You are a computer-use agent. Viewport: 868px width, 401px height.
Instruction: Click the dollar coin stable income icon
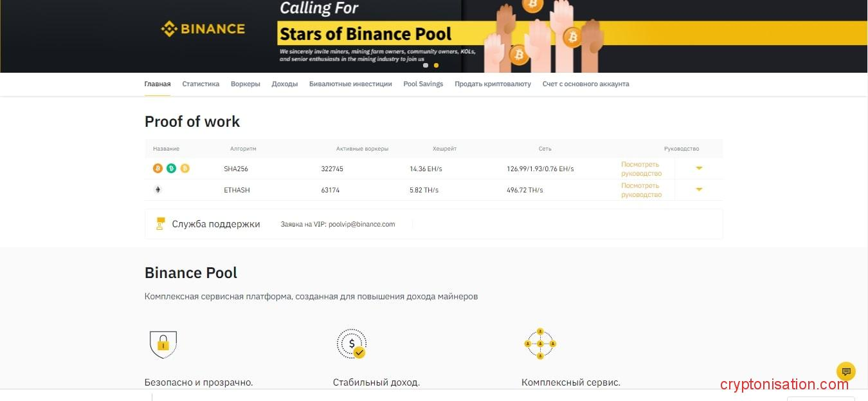tap(352, 344)
